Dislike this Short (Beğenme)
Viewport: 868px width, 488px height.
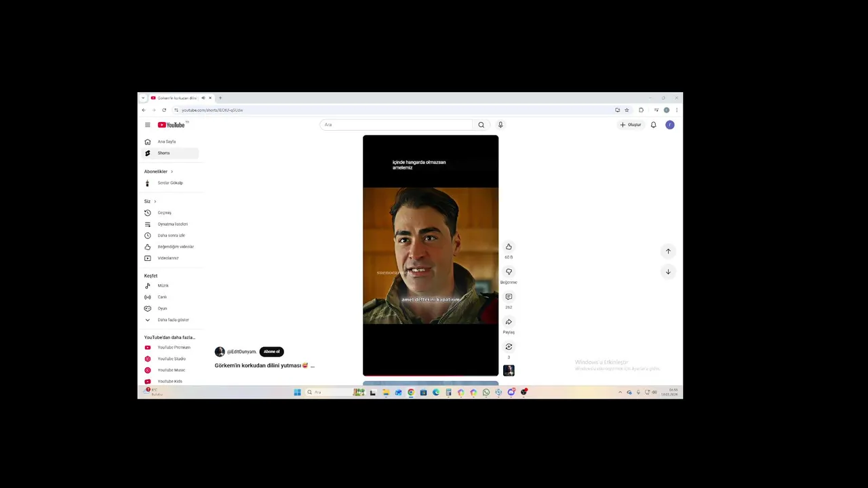pos(509,272)
